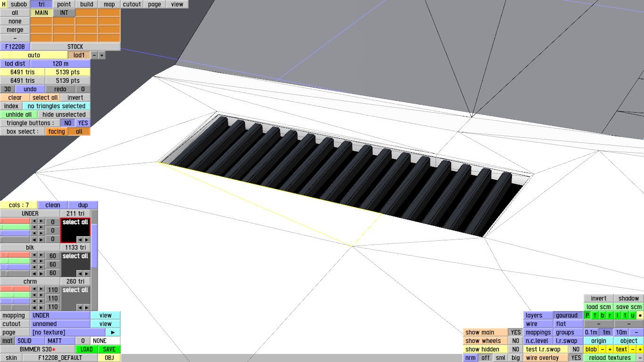Click the clear selection button
Viewport: 644px width, 362px height.
(x=15, y=98)
